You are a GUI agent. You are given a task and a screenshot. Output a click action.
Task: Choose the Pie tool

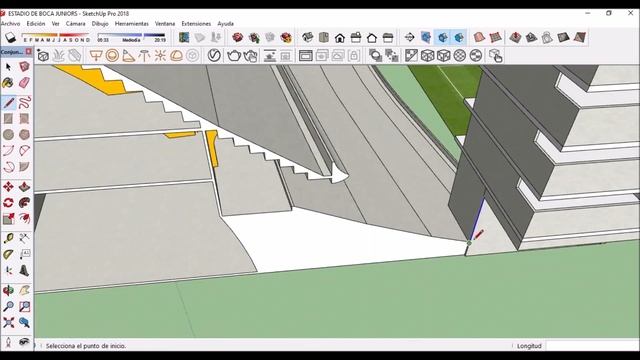coord(24,167)
